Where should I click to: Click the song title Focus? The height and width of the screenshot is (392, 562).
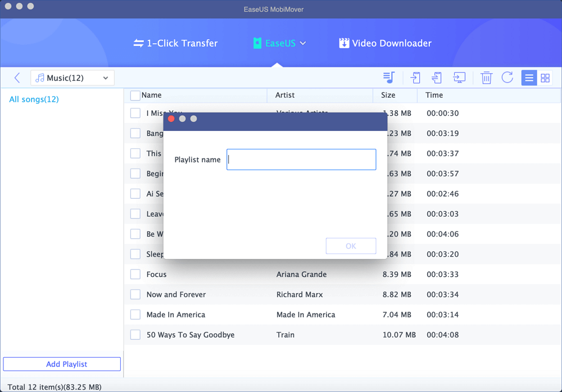click(x=157, y=275)
